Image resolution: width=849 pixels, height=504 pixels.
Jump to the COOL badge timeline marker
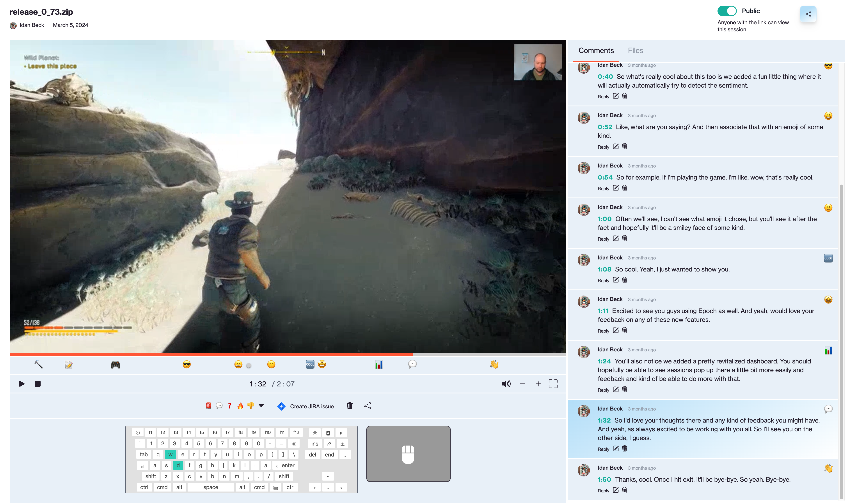point(310,364)
